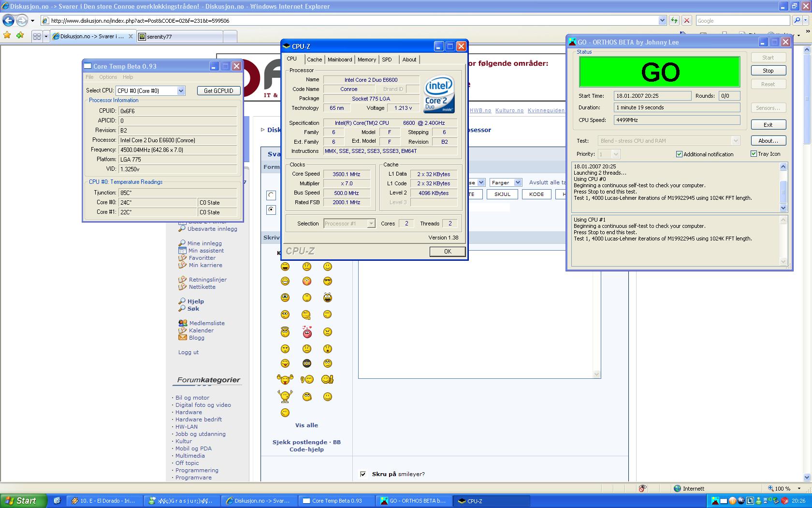This screenshot has width=812, height=508.
Task: Switch to the serenity77 browser tab
Action: 179,36
